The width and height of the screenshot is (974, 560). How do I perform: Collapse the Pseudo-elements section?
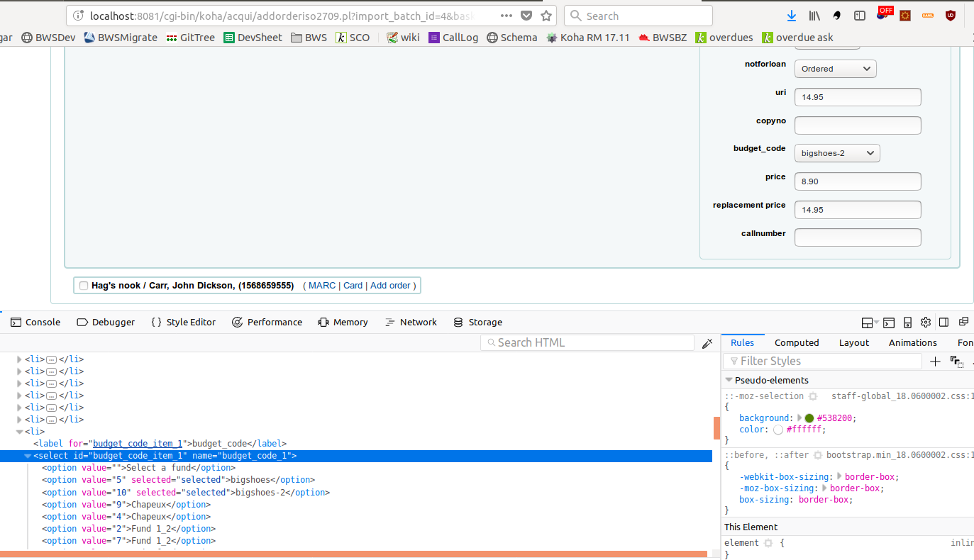click(729, 380)
